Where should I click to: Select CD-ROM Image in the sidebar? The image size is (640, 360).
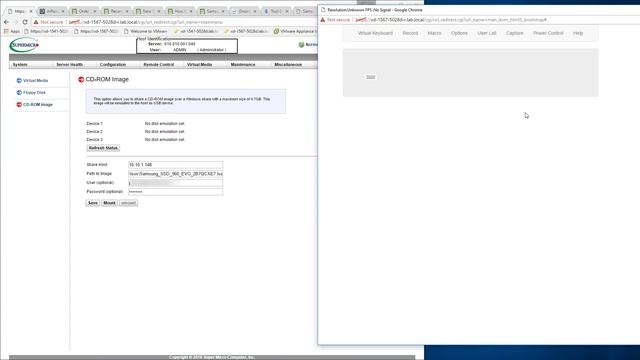(38, 104)
